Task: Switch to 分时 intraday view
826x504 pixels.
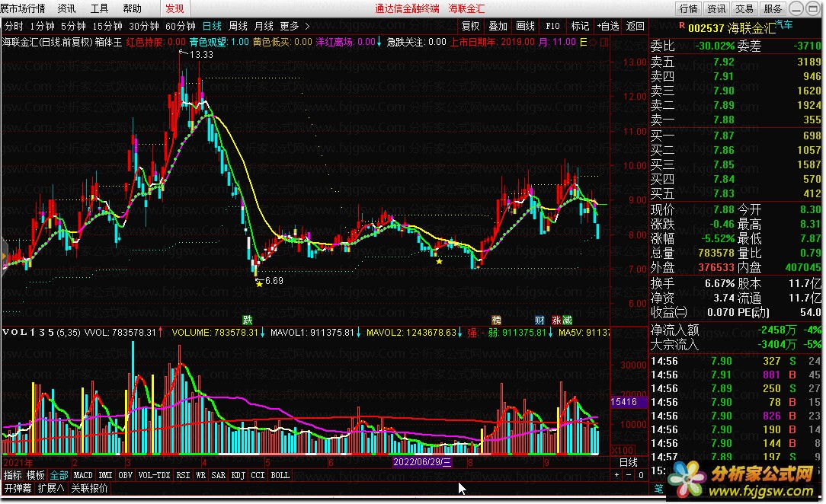Action: (14, 26)
